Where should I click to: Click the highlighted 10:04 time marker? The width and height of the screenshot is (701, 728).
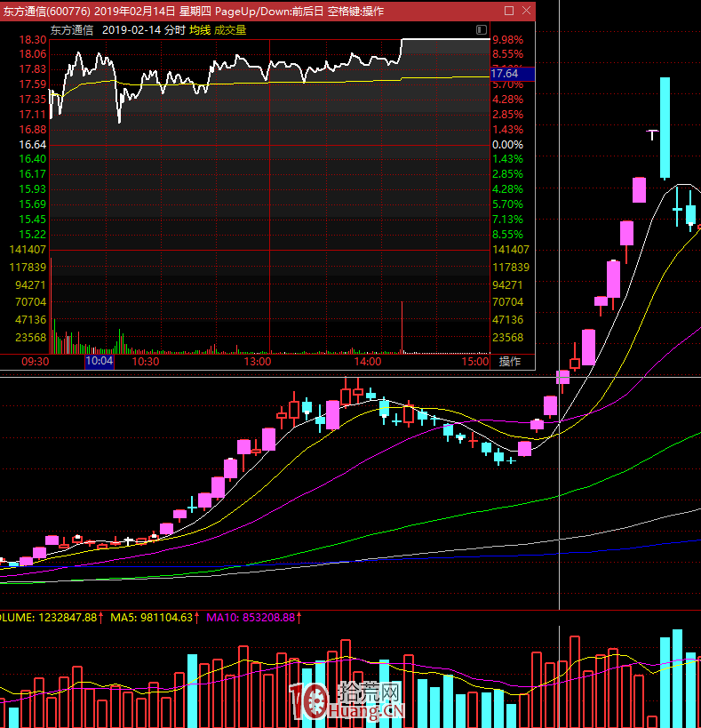tap(100, 361)
